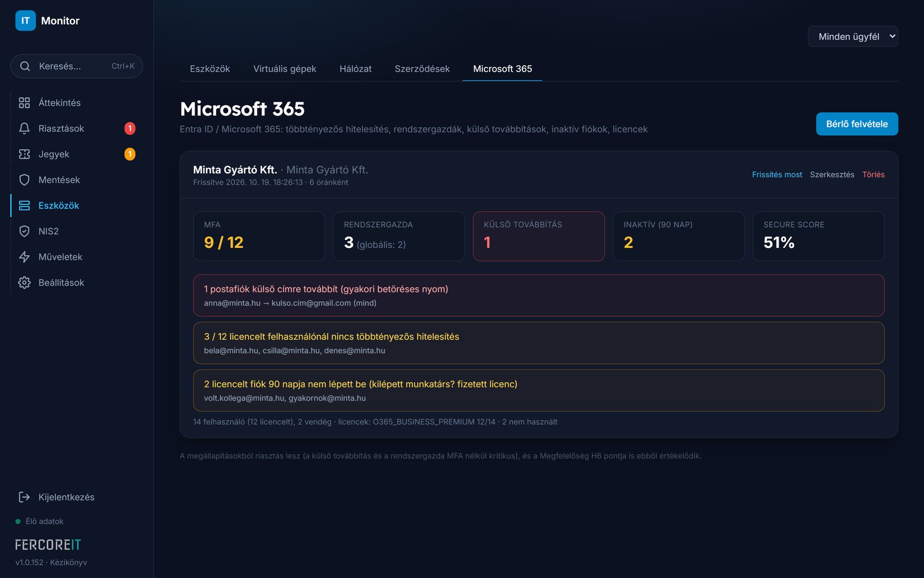Click the Eszközök server icon in sidebar
924x578 pixels.
point(24,206)
